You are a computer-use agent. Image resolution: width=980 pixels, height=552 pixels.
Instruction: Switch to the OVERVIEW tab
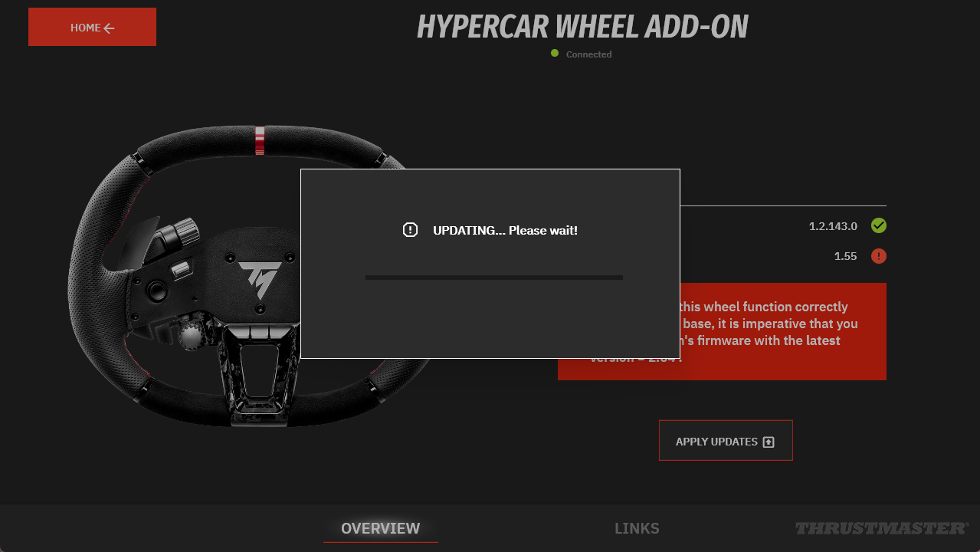pyautogui.click(x=380, y=528)
